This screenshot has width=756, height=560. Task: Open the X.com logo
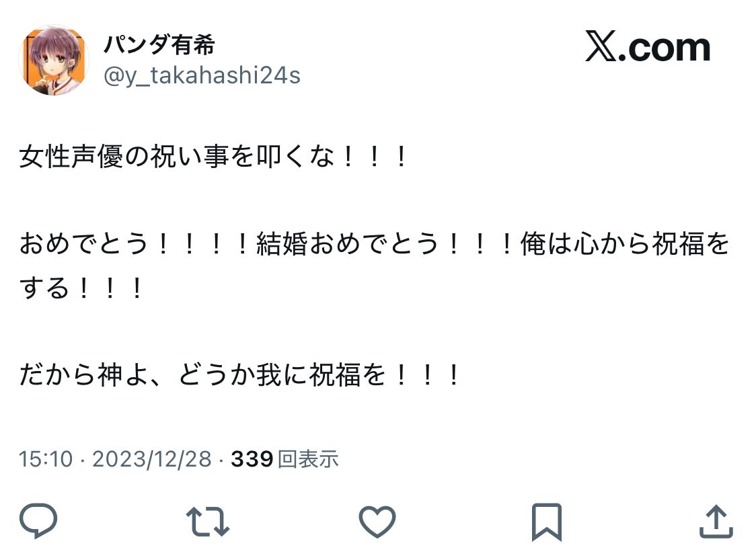click(x=648, y=47)
